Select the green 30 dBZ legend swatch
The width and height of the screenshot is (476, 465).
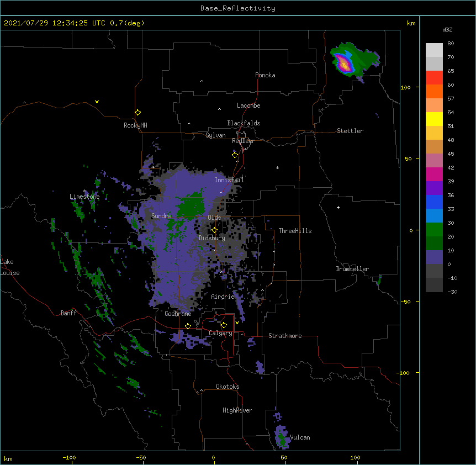(434, 230)
